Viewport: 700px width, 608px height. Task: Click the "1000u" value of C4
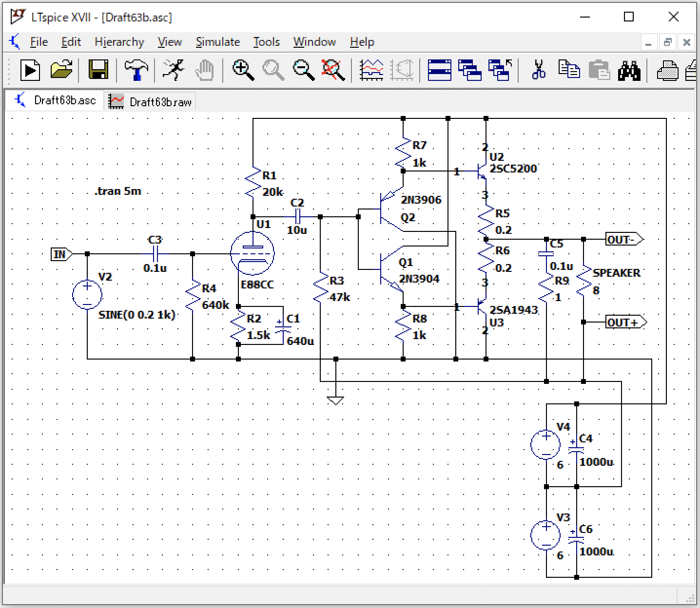596,462
